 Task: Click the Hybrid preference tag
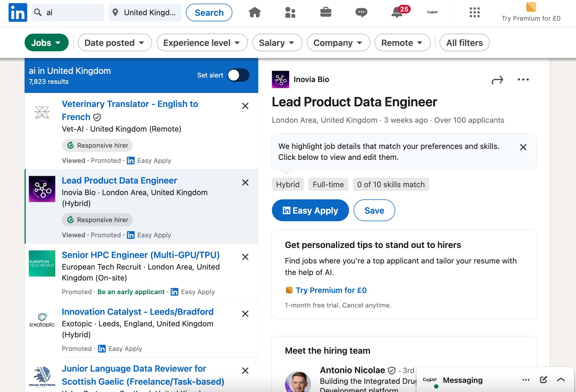point(288,184)
